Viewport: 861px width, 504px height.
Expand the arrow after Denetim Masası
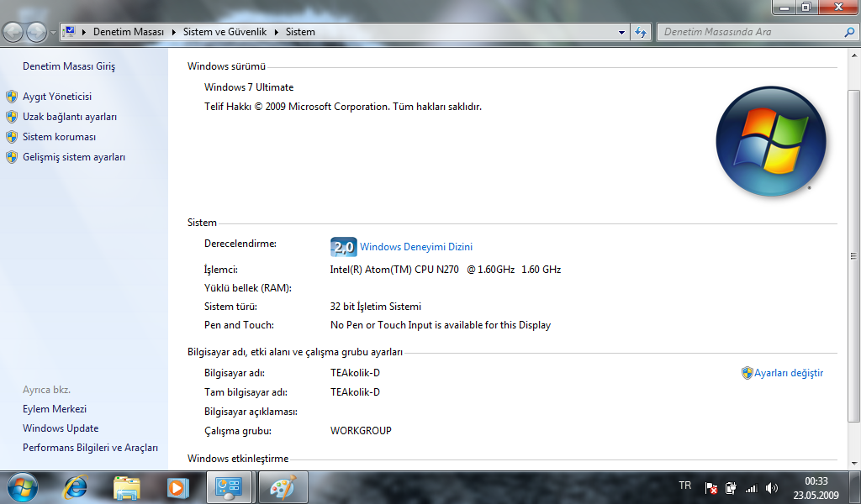click(x=173, y=33)
